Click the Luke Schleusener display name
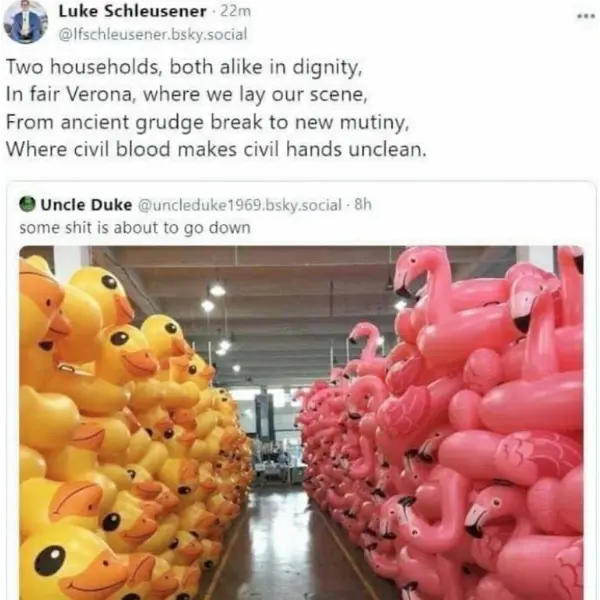Viewport: 600px width, 600px height. click(132, 11)
